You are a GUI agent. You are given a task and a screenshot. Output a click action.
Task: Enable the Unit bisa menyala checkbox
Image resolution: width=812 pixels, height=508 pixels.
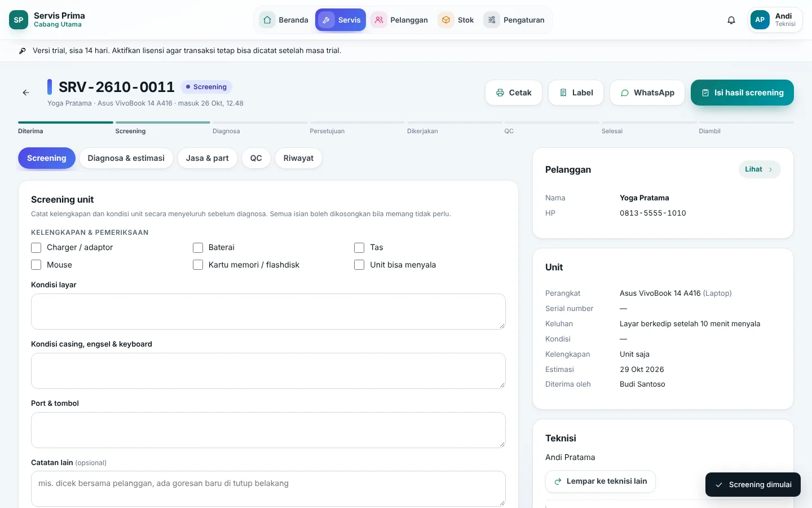pos(359,265)
